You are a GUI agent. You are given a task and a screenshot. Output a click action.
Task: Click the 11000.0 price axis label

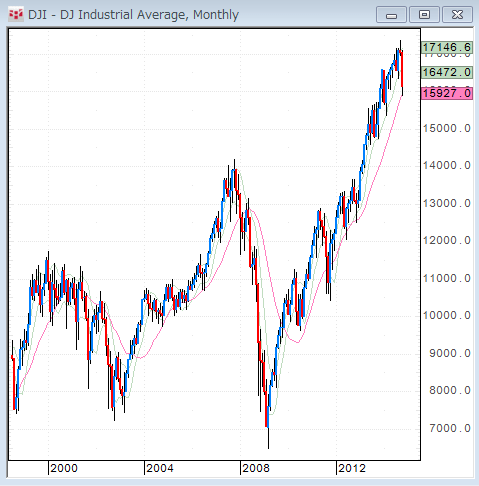447,278
